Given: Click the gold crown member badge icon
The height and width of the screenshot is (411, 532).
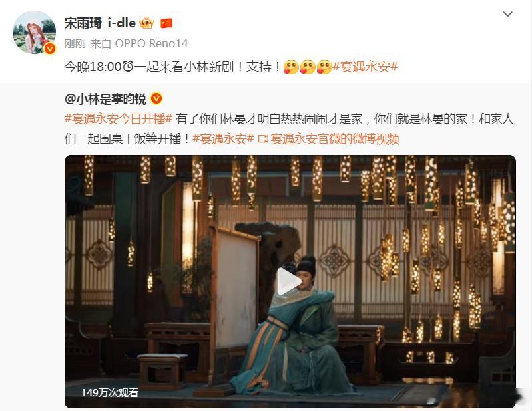Looking at the screenshot, I should (x=146, y=23).
